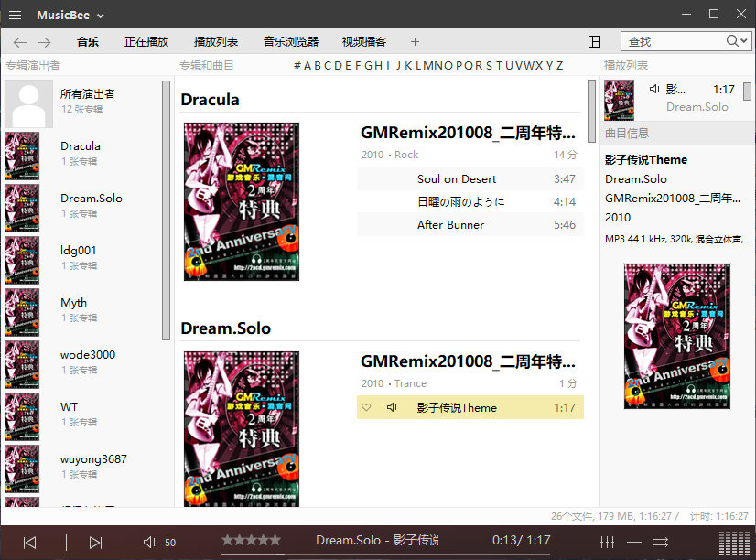This screenshot has width=756, height=560.
Task: Click the play order arrows icon
Action: click(x=660, y=542)
